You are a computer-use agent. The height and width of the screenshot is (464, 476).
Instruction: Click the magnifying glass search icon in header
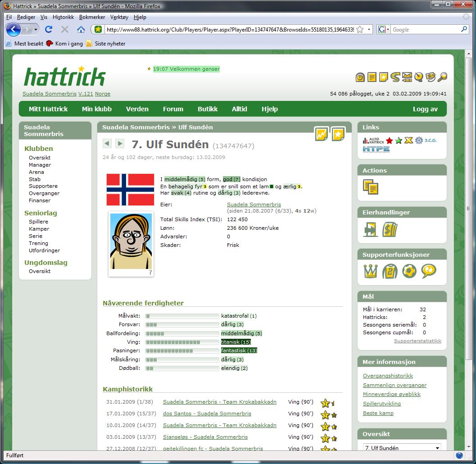442,77
